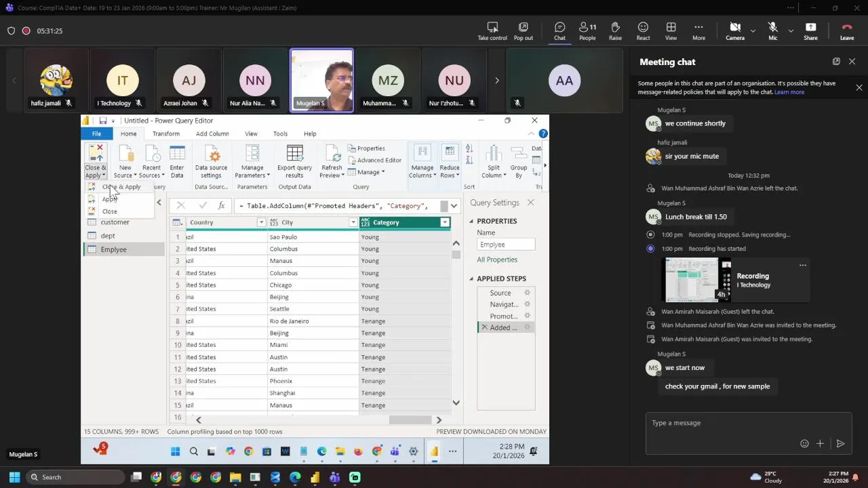Click Export query results
Screen dimensions: 868x488
294,161
